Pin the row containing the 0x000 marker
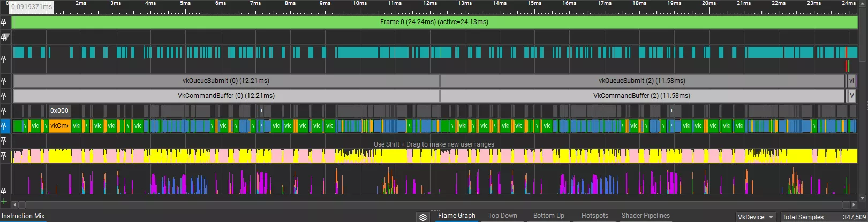This screenshot has height=222, width=868. click(4, 111)
